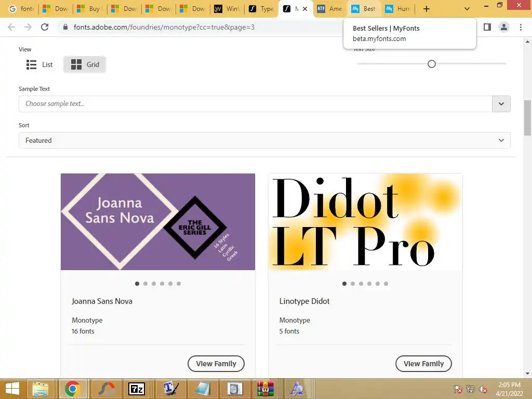Go forward in browser history
532x399 pixels.
click(x=28, y=27)
